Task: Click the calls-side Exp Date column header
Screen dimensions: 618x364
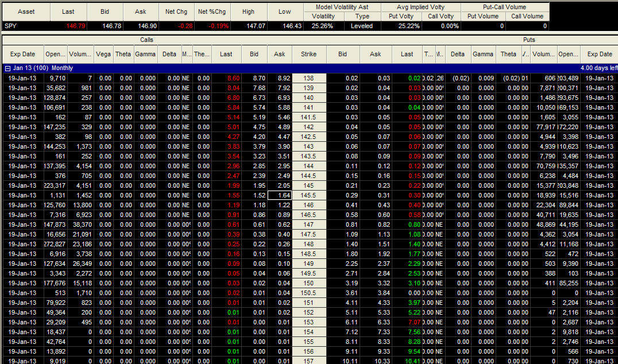Action: coord(22,54)
